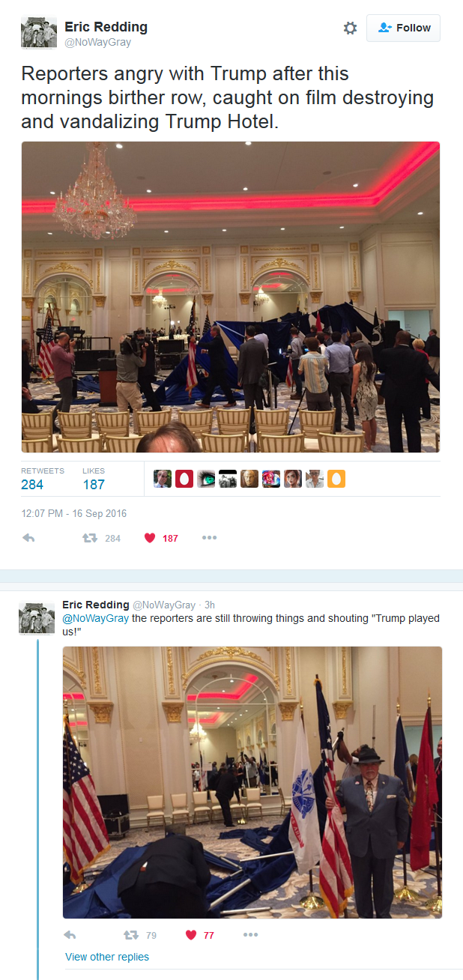
Task: Open the more options ellipsis on the main tweet
Action: 209,537
